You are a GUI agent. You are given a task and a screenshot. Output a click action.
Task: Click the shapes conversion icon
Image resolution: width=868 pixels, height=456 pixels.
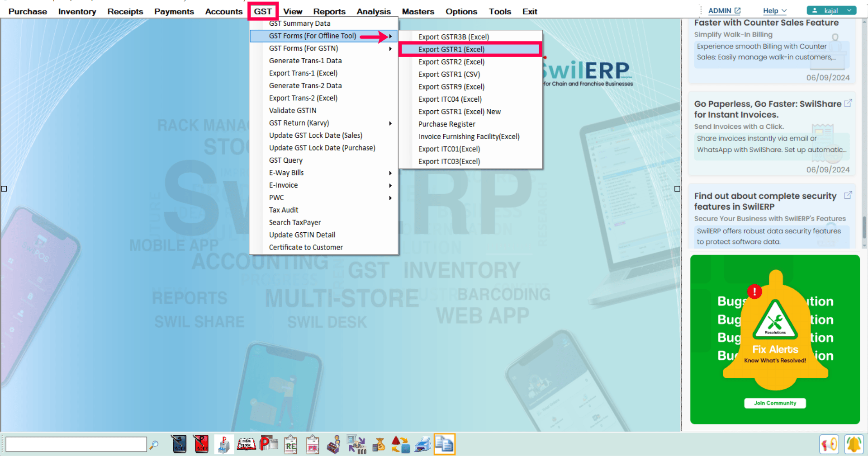click(x=400, y=444)
